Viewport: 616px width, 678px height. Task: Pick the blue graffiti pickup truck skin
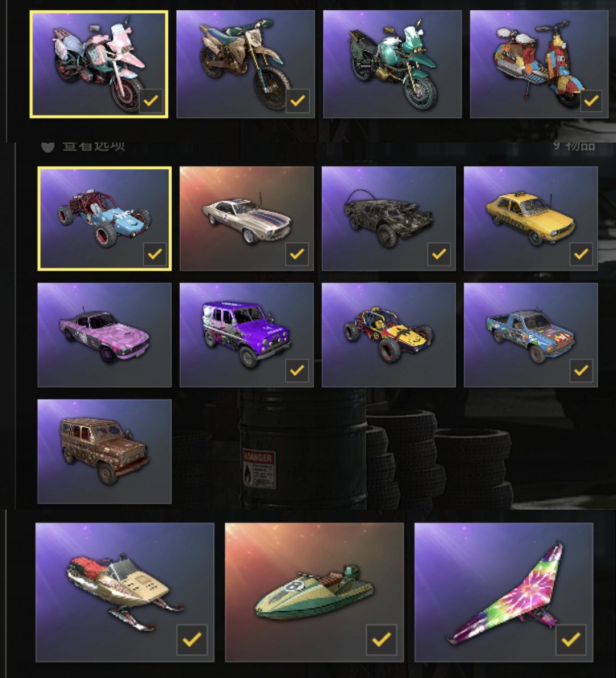(x=531, y=335)
